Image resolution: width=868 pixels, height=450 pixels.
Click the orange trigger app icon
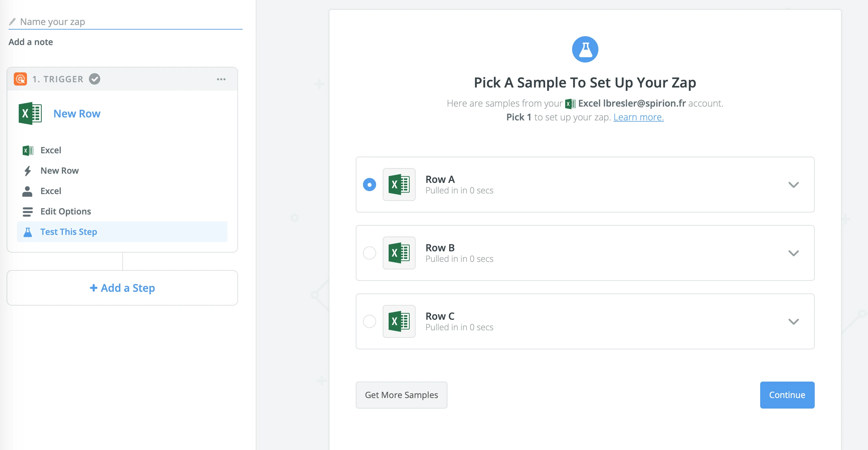[20, 79]
